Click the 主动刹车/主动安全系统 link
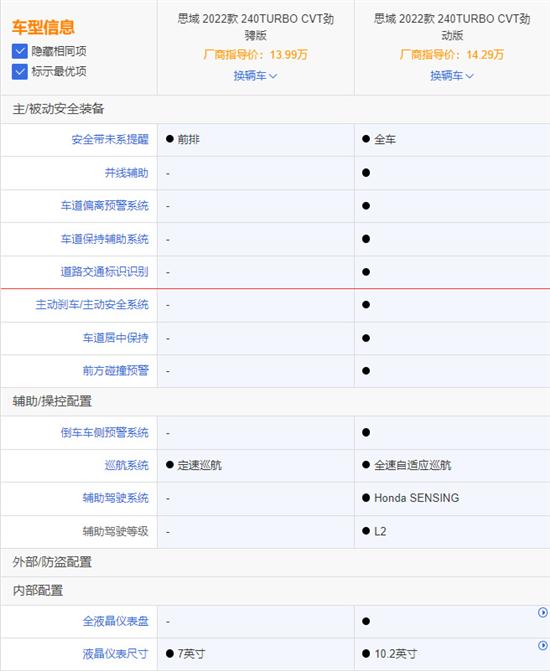 click(x=92, y=305)
